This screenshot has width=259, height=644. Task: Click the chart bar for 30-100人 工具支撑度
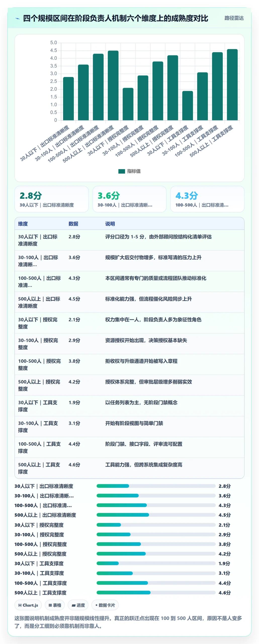[x=202, y=96]
